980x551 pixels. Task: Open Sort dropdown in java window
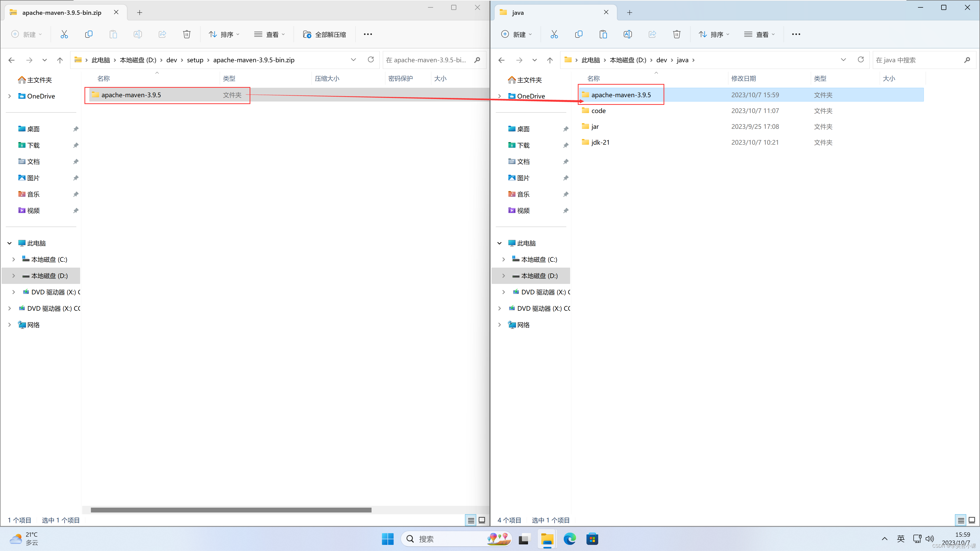coord(714,34)
